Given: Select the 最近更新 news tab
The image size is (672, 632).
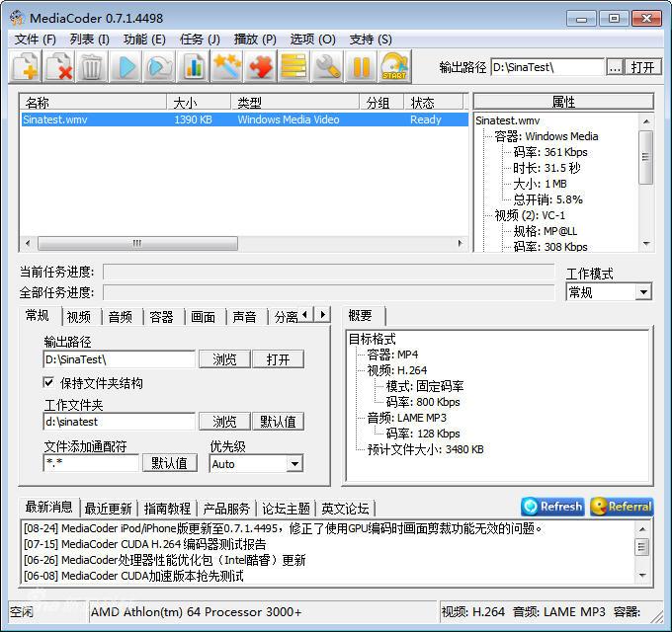Looking at the screenshot, I should coord(108,509).
